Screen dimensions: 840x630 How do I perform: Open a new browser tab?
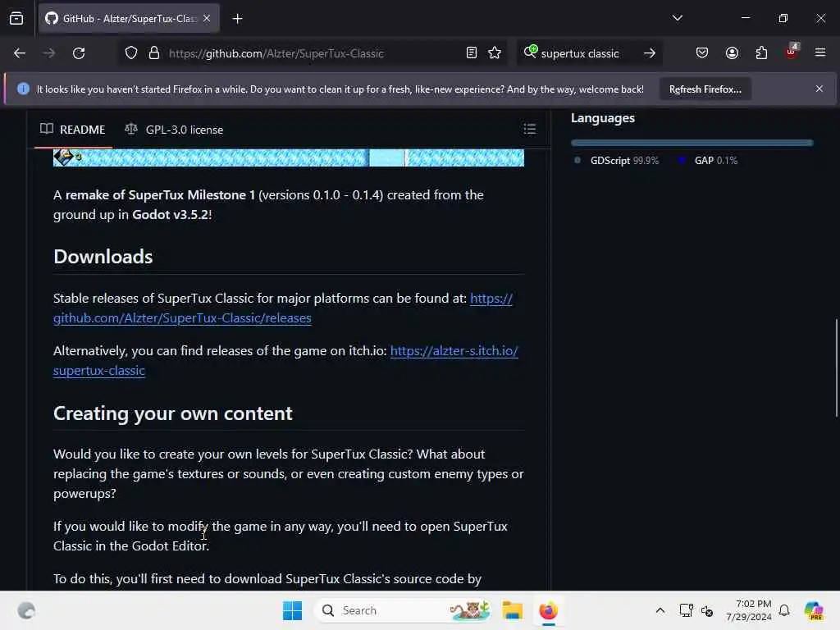point(237,19)
